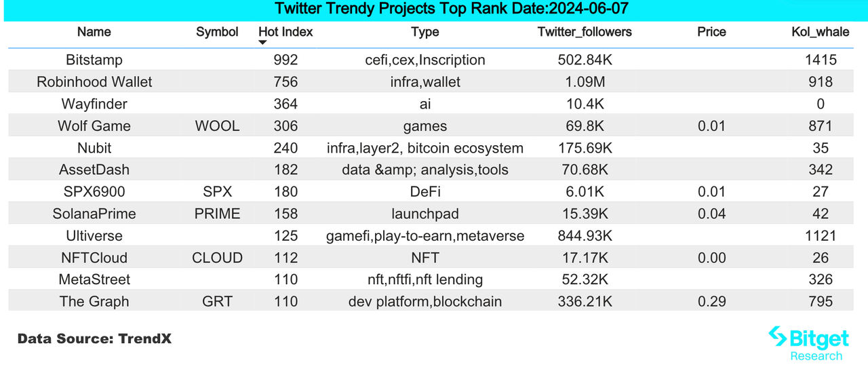Select the WOOL symbol cell
Screen dimensions: 868x373
217,125
